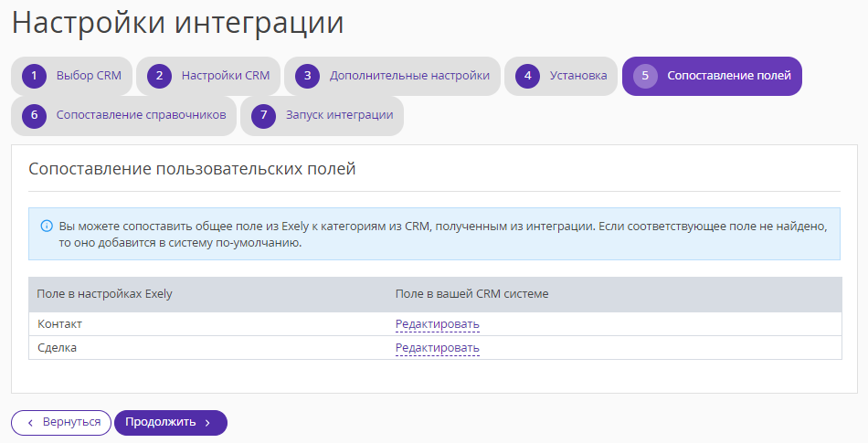Edit CRM field for Контакт row

click(438, 324)
